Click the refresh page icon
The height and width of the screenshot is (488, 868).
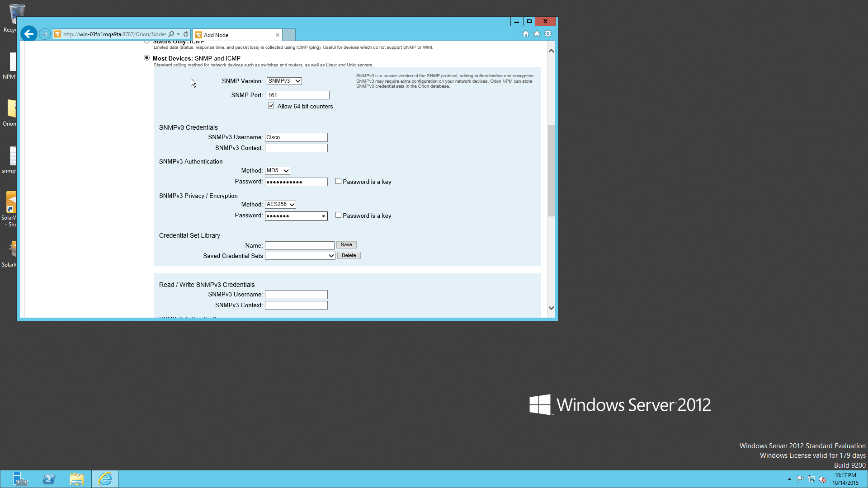[186, 34]
